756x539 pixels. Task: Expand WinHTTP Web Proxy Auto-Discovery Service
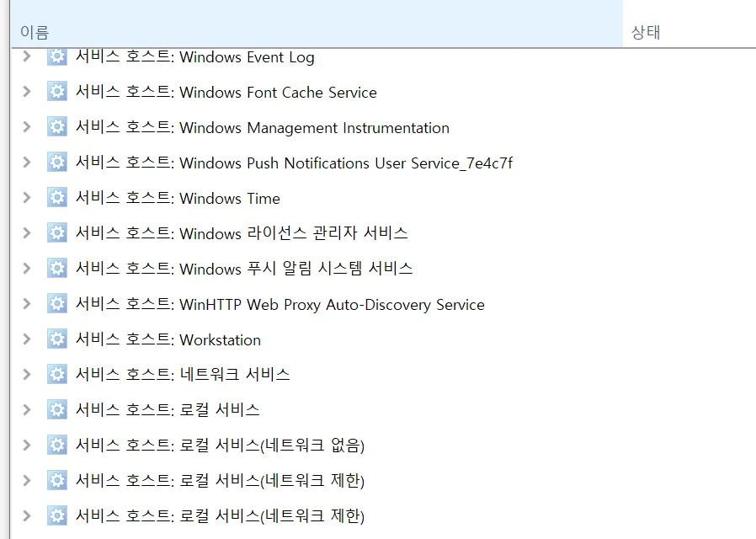pyautogui.click(x=27, y=304)
